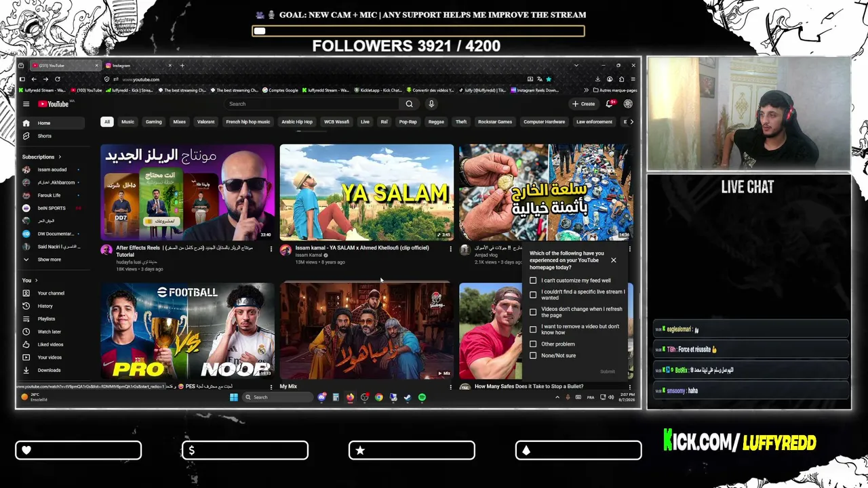
Task: Check "I couldn't find a specific live stream"
Action: [533, 295]
